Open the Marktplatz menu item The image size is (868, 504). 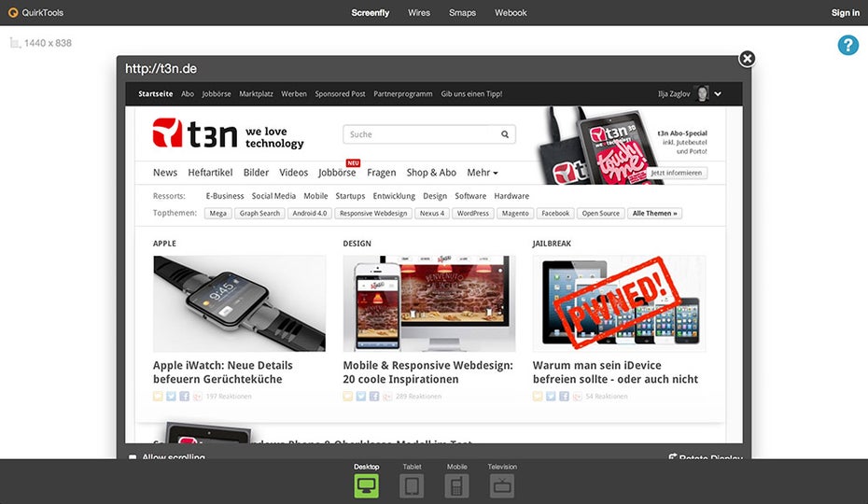click(256, 93)
